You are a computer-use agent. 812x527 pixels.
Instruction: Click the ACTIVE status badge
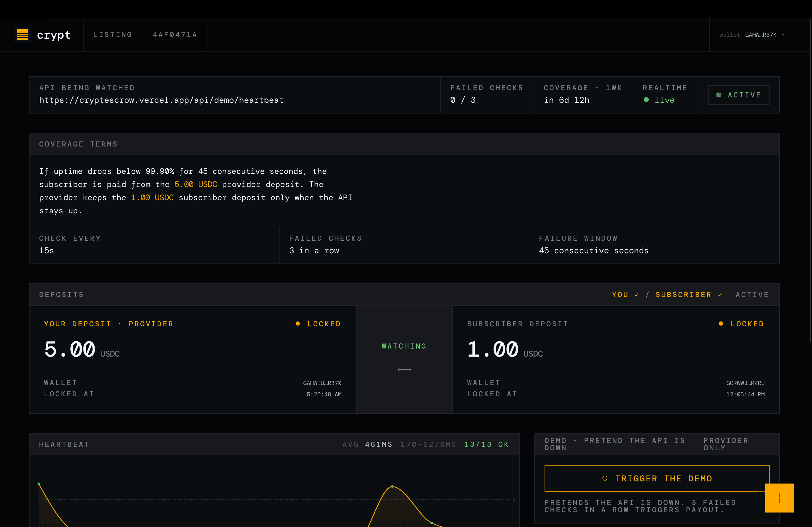click(739, 95)
